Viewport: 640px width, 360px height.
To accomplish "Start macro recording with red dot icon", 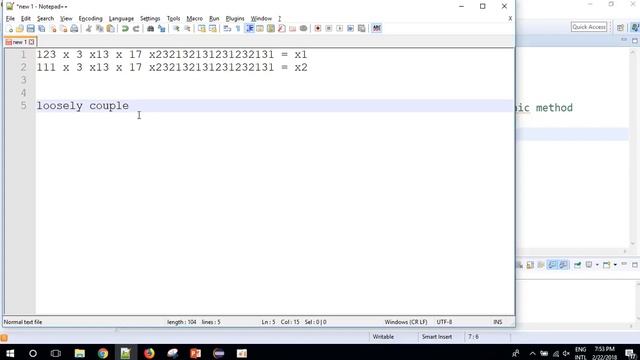I will click(x=318, y=29).
